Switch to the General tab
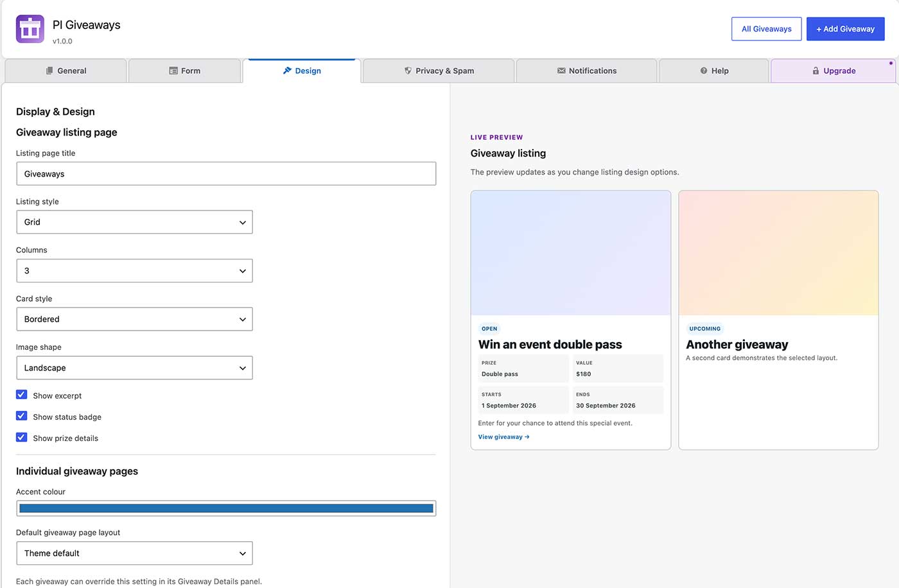Viewport: 899px width, 588px height. [65, 71]
